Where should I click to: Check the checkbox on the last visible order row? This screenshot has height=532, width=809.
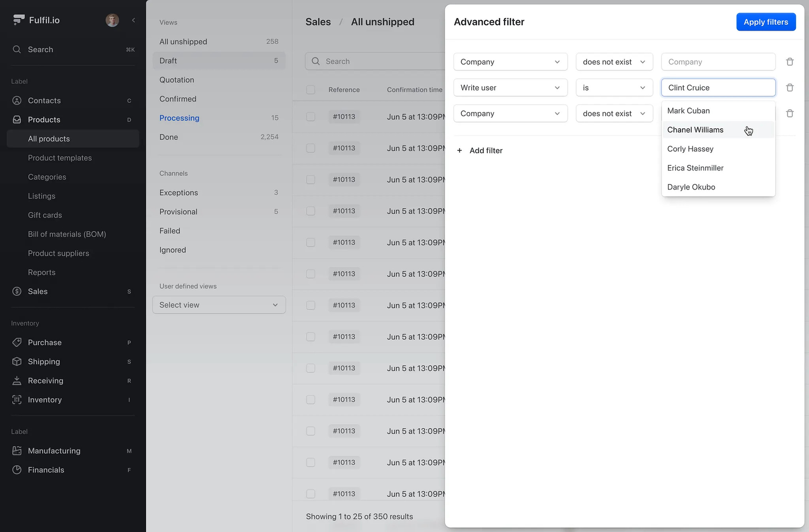(310, 493)
